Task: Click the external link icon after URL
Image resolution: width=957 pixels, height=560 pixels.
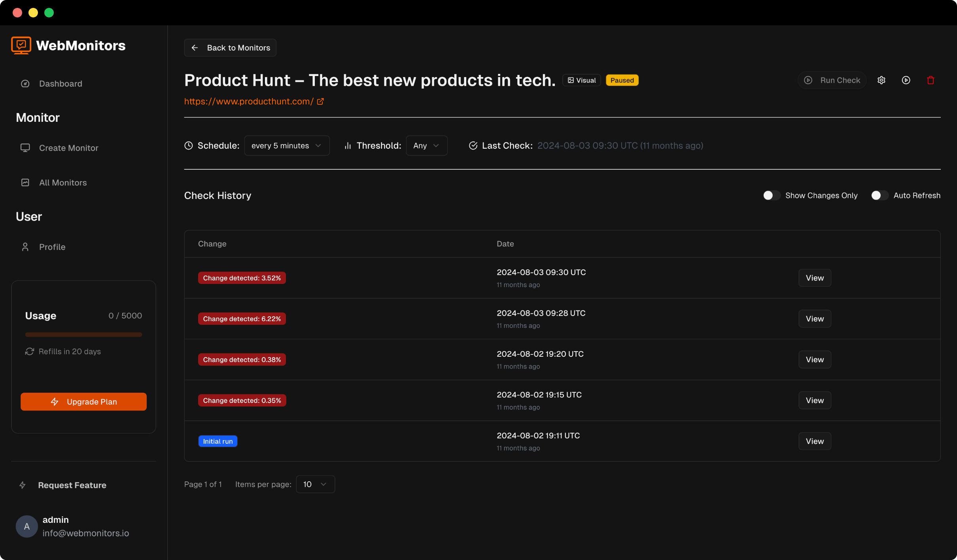Action: [320, 102]
